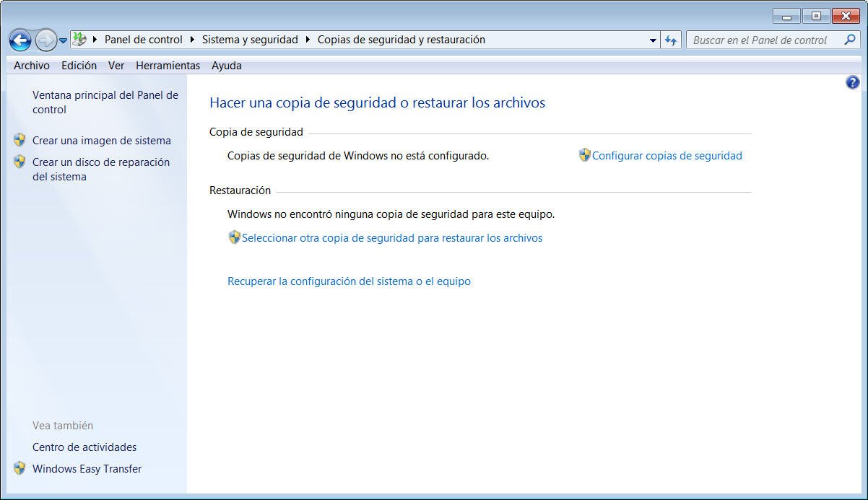Click text Copias de seguridad de Windows no está configurado
Screen dimensions: 868x500
[x=358, y=155]
